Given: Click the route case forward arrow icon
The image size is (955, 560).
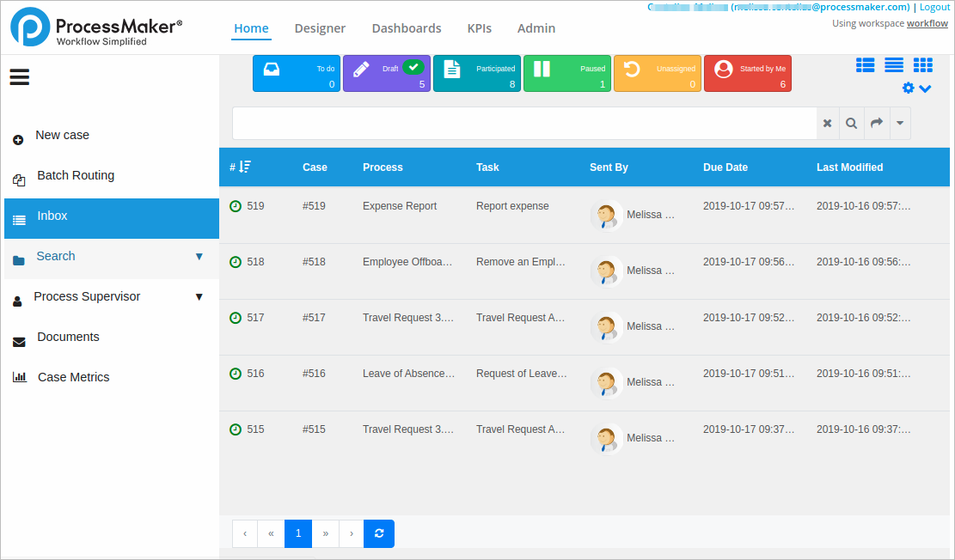Looking at the screenshot, I should [x=875, y=123].
